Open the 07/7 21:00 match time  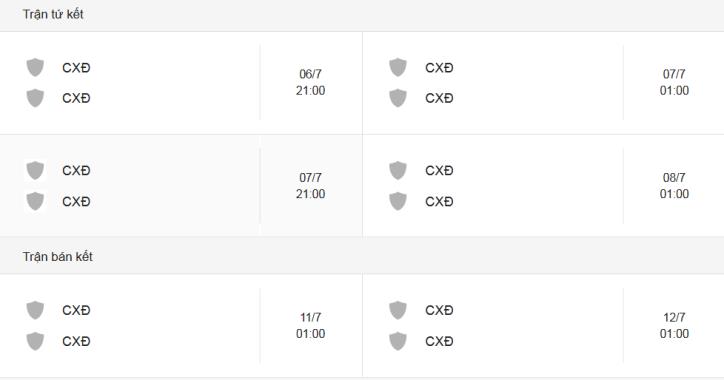[x=310, y=186]
